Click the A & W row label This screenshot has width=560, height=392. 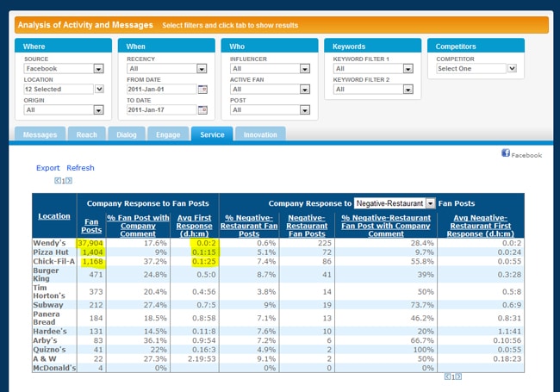click(x=45, y=358)
